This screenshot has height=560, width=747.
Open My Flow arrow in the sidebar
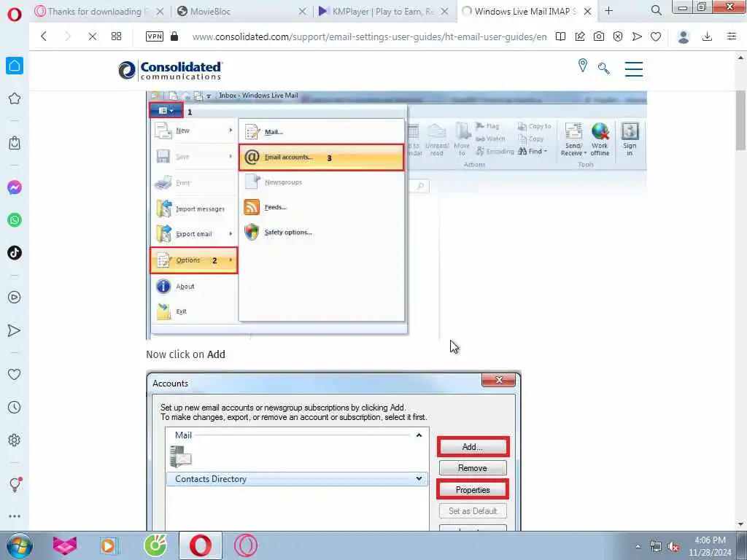[x=15, y=330]
